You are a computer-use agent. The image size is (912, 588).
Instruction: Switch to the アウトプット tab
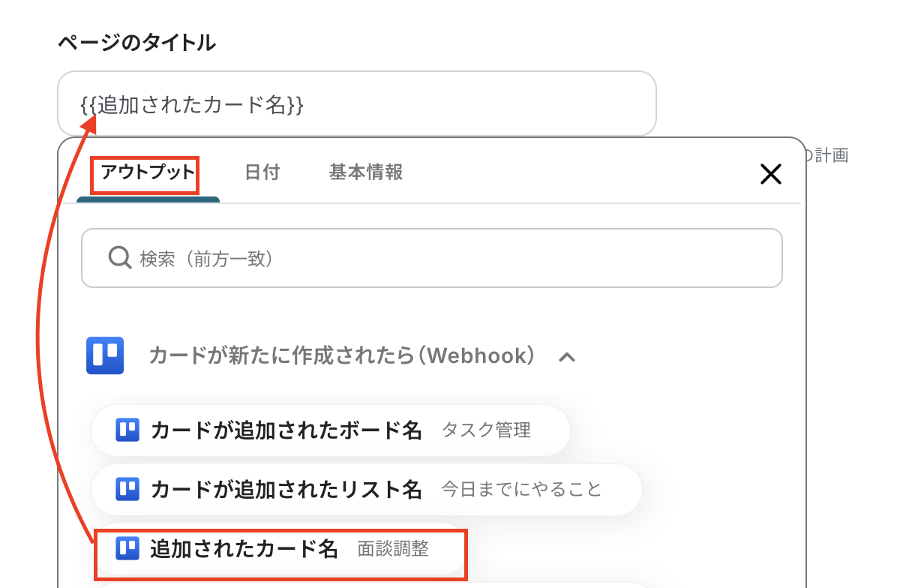(148, 172)
